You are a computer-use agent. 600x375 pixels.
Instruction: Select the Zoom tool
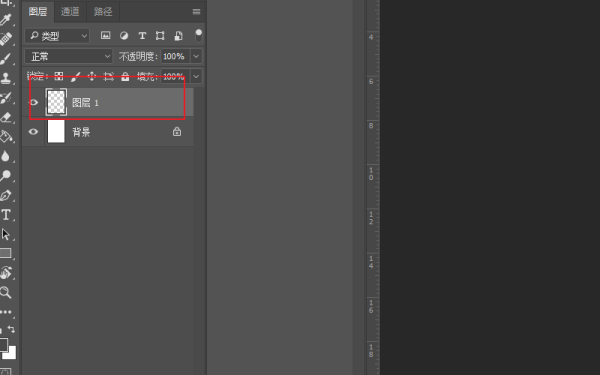[6, 292]
